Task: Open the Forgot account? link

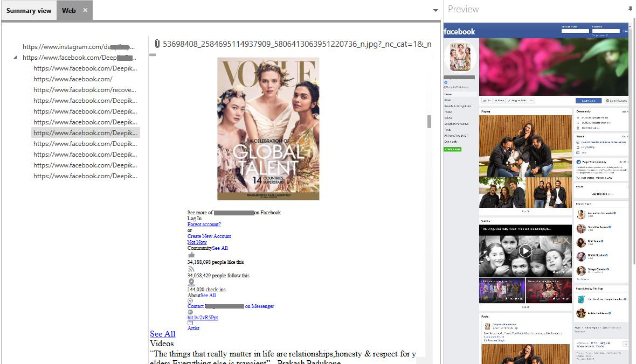Action: click(x=204, y=224)
